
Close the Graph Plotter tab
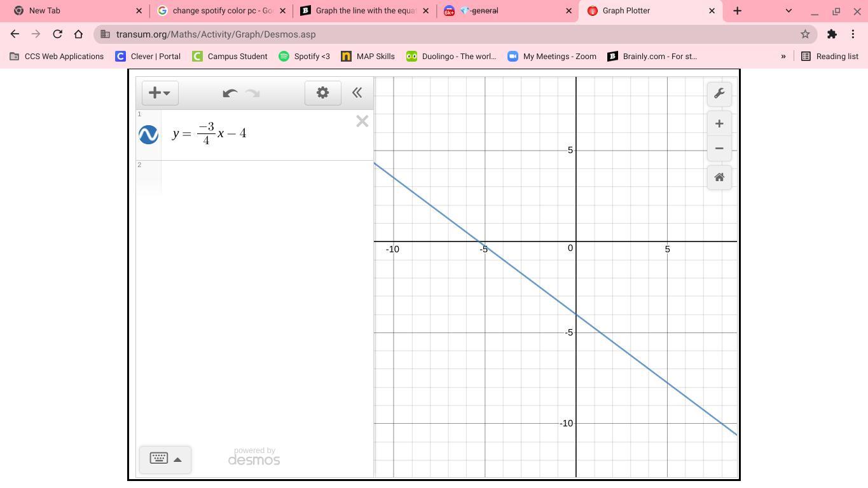tap(712, 11)
